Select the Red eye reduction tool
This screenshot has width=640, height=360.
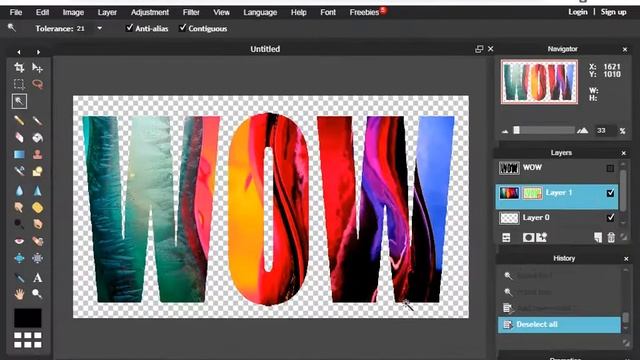19,241
